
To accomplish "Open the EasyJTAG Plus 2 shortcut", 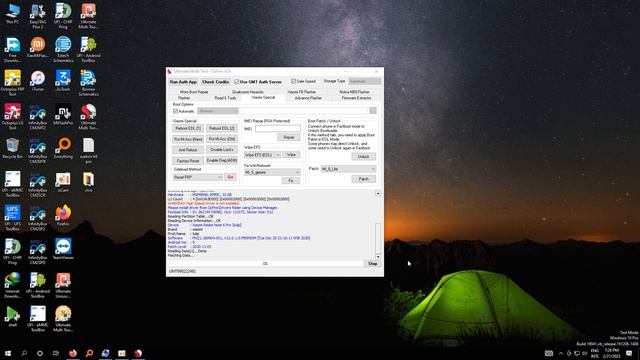I will 38,16.
